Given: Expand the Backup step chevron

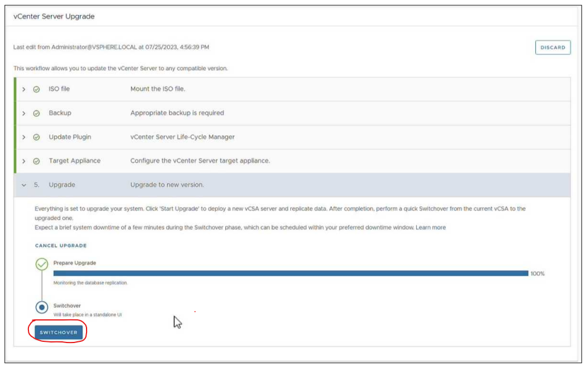Looking at the screenshot, I should (24, 113).
